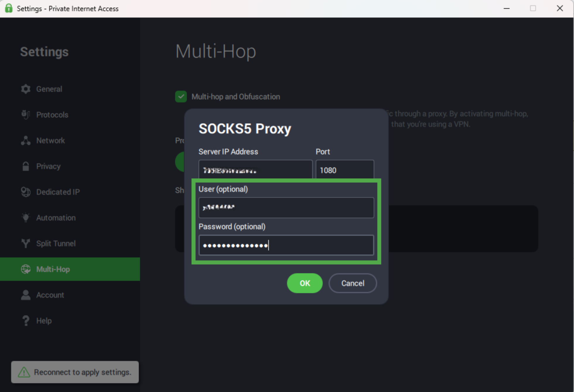Toggle the Multi-hop and Obfuscation checkbox
The height and width of the screenshot is (392, 574).
click(181, 97)
